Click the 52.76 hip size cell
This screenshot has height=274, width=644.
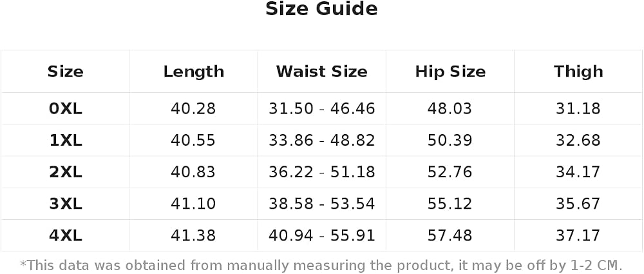click(x=450, y=172)
